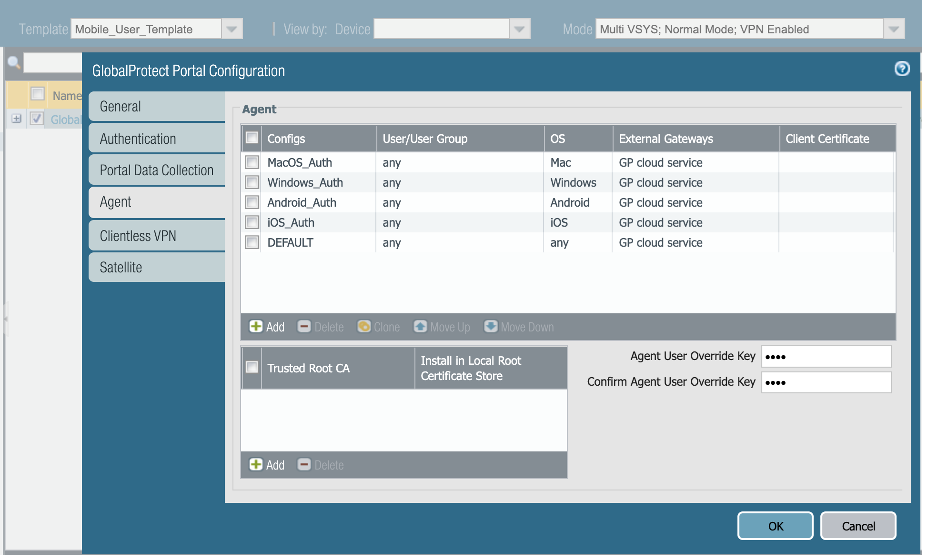Click the help question mark icon
927x560 pixels.
pyautogui.click(x=902, y=69)
